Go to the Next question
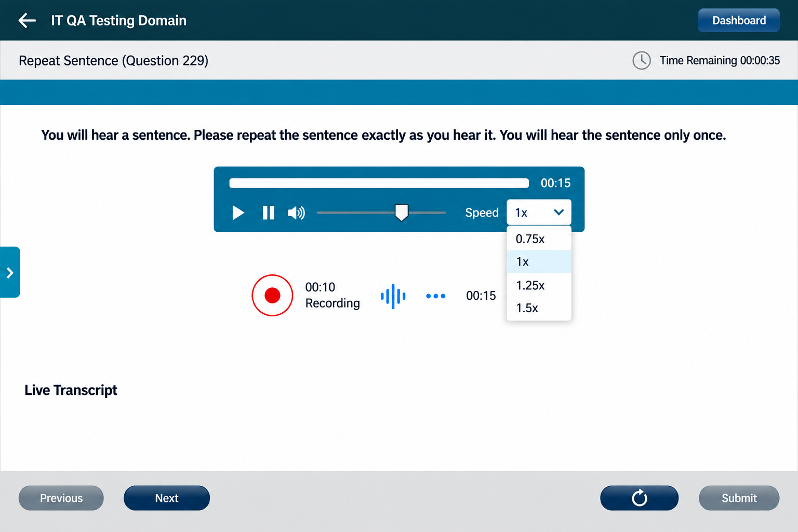The width and height of the screenshot is (798, 532). [x=167, y=498]
